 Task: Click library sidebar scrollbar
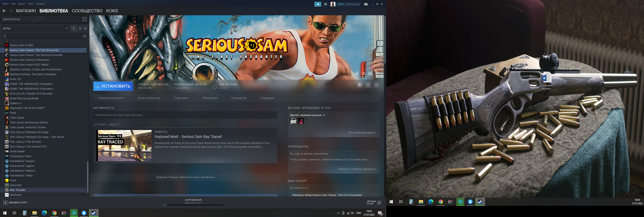click(88, 177)
